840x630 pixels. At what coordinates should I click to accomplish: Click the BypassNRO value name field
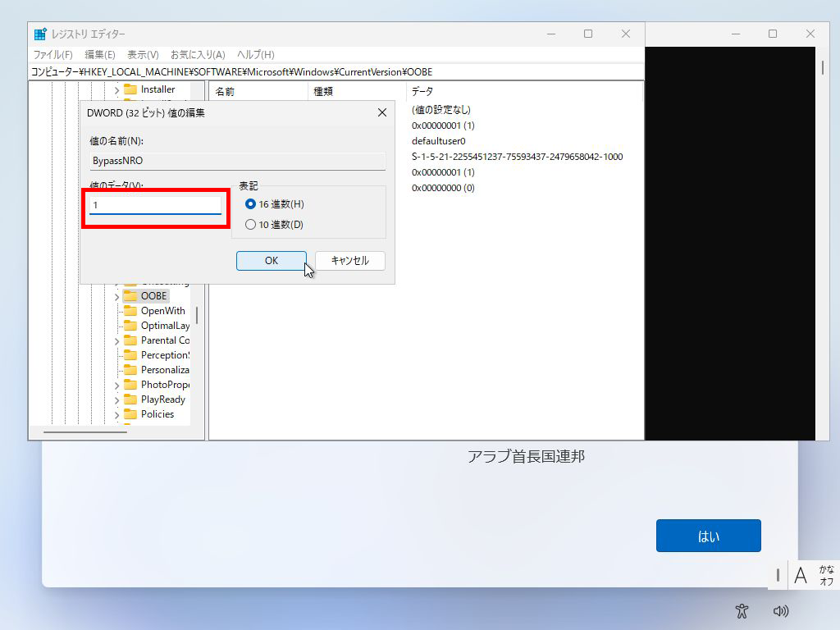pyautogui.click(x=238, y=161)
